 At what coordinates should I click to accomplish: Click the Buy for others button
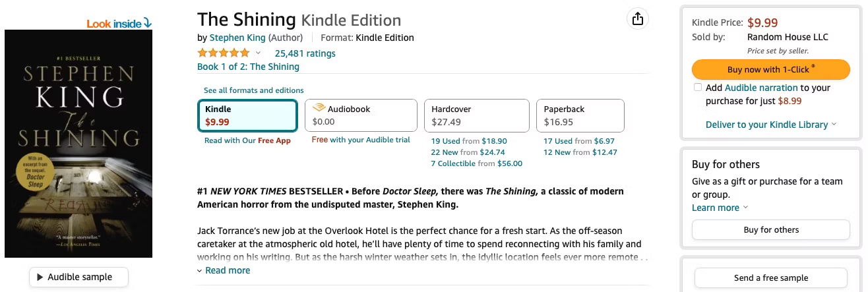click(x=770, y=230)
